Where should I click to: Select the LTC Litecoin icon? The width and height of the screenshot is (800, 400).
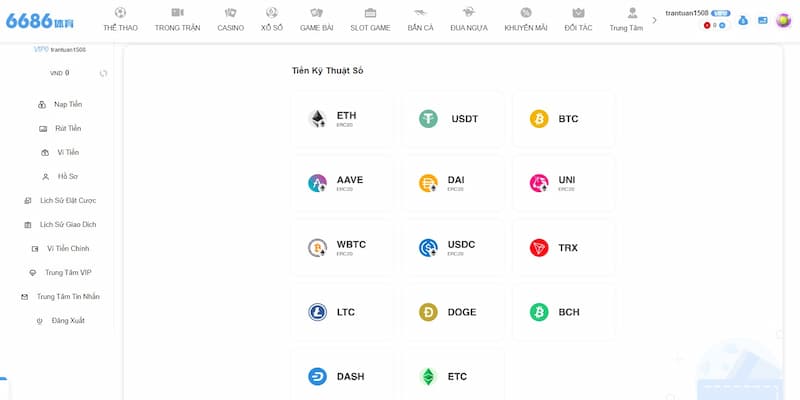(x=317, y=312)
